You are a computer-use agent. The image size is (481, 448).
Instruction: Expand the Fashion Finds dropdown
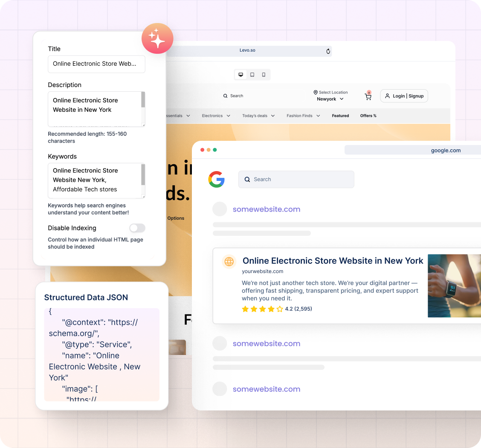(303, 116)
